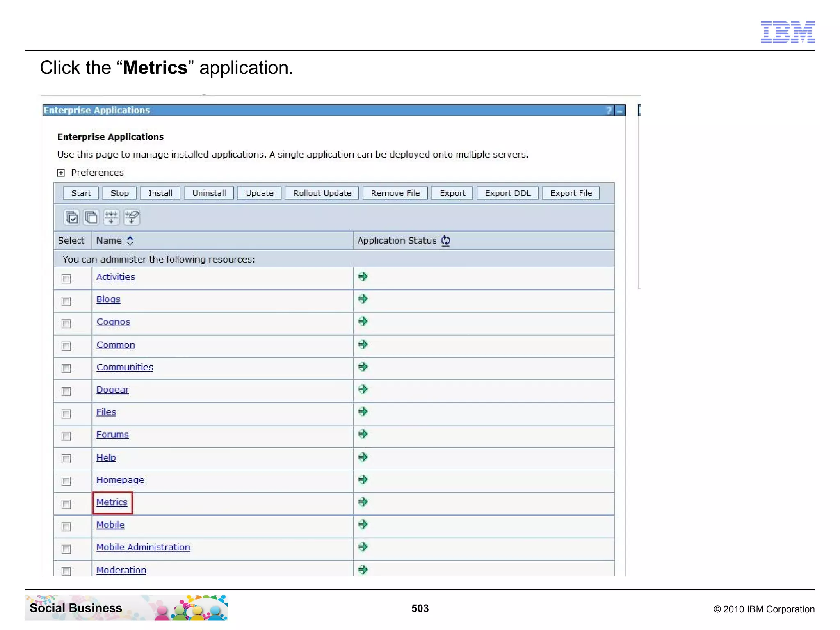Open the Dogear application link

pyautogui.click(x=112, y=390)
